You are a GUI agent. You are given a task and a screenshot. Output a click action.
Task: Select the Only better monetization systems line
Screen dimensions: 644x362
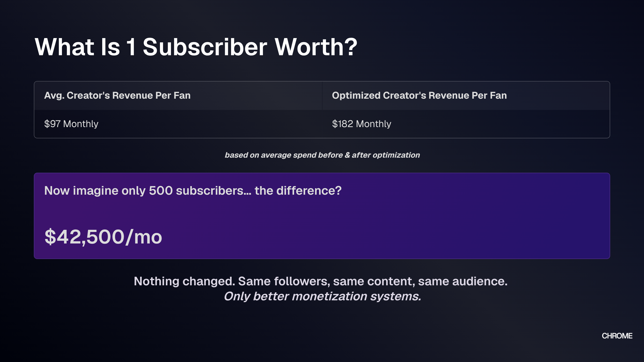coord(323,296)
